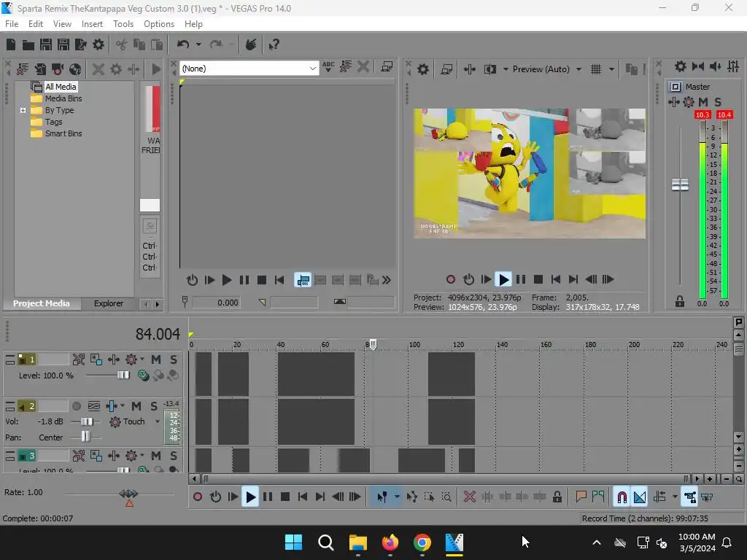Expand the By Type folder
The height and width of the screenshot is (560, 747).
(23, 110)
